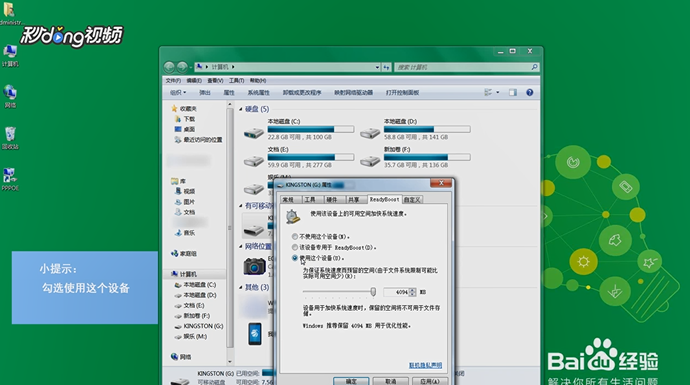
Task: Click the stepper arrows beside 4094
Action: [412, 292]
